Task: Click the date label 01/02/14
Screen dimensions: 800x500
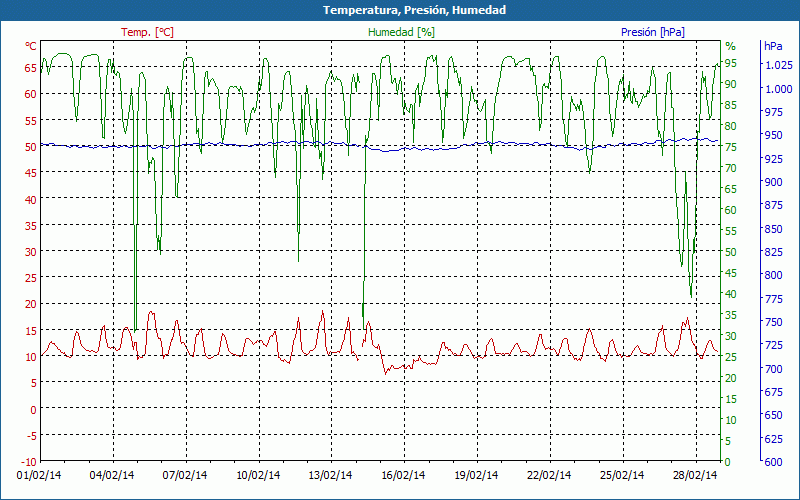Action: (39, 475)
